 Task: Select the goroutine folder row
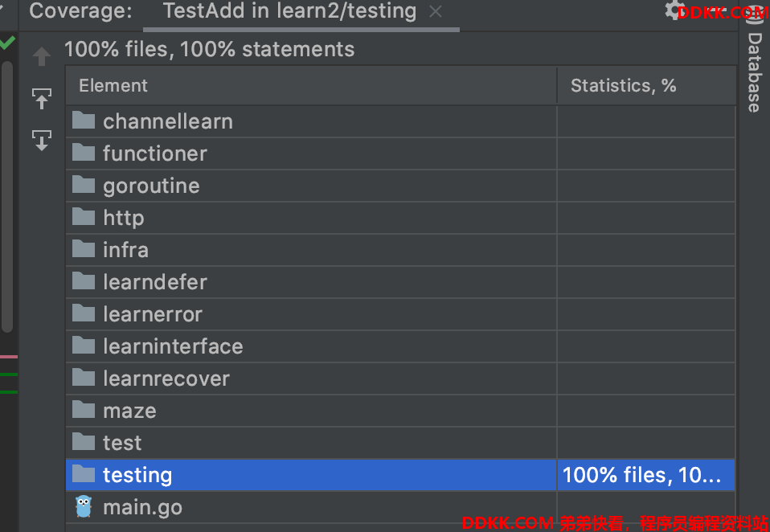(151, 186)
